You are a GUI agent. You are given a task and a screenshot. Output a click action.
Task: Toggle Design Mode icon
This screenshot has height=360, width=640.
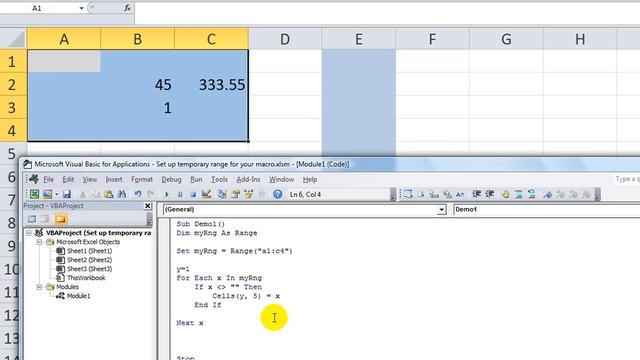[206, 194]
